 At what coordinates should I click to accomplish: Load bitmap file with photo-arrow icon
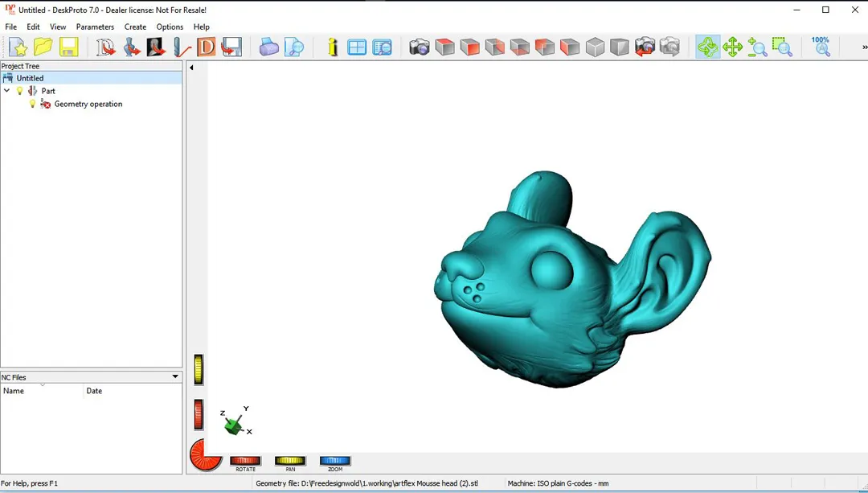click(156, 47)
